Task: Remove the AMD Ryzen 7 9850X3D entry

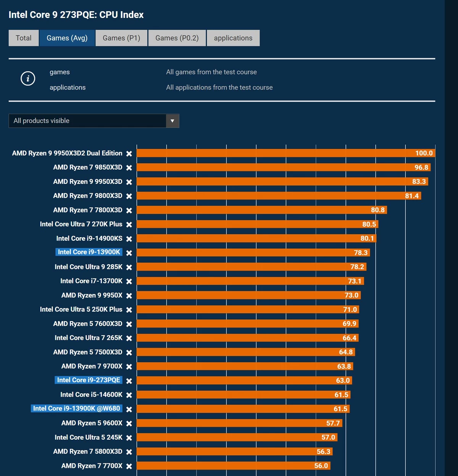Action: [x=129, y=167]
